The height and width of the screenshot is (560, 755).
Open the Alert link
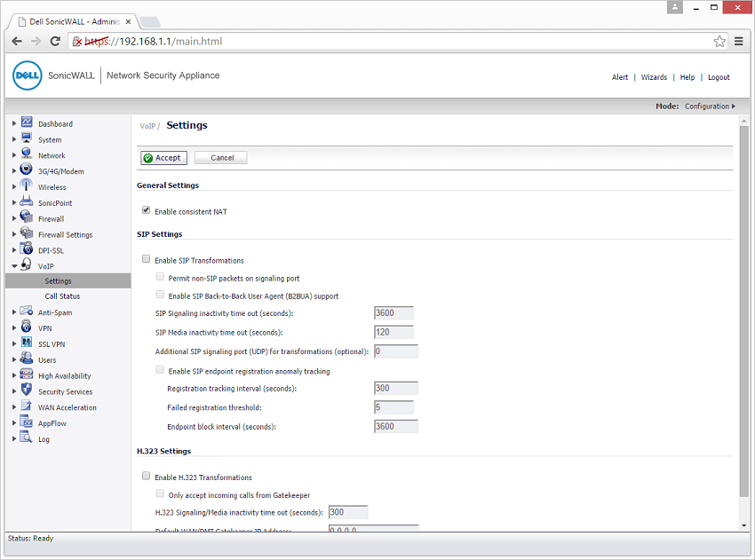(620, 77)
